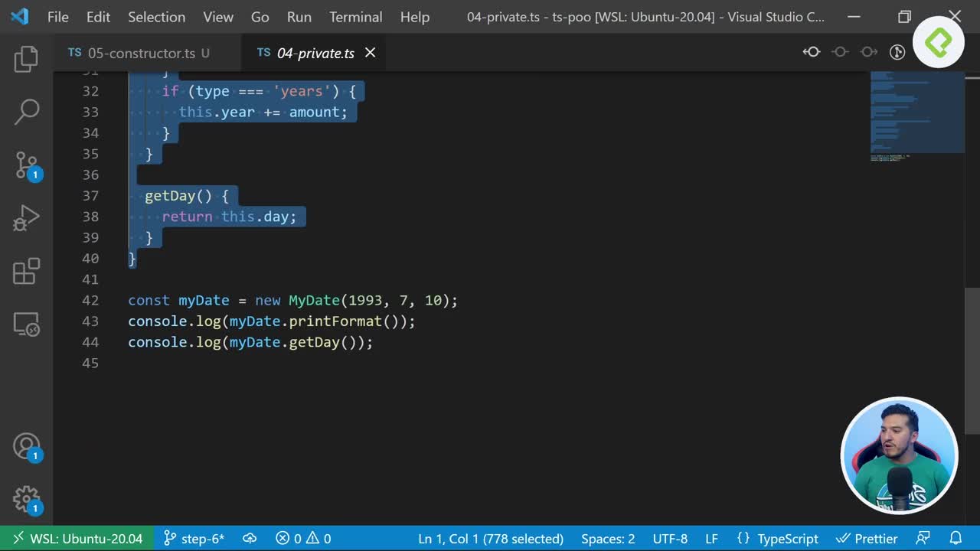Click the step-6* branch in status bar
The image size is (980, 551).
click(194, 539)
